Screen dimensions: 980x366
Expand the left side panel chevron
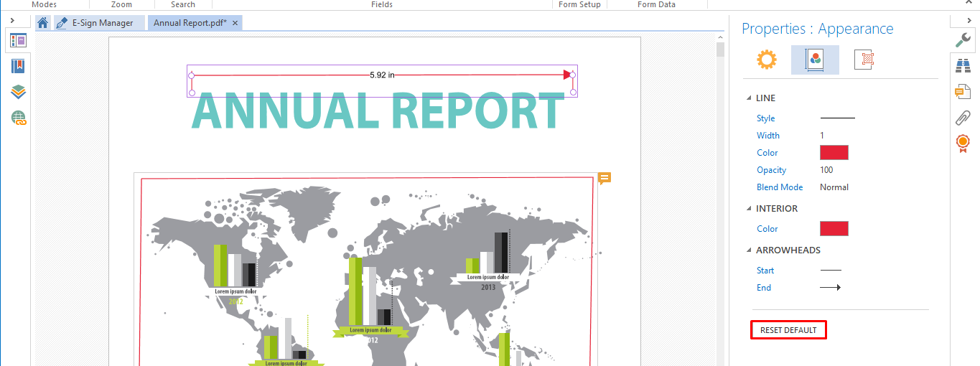pos(13,19)
